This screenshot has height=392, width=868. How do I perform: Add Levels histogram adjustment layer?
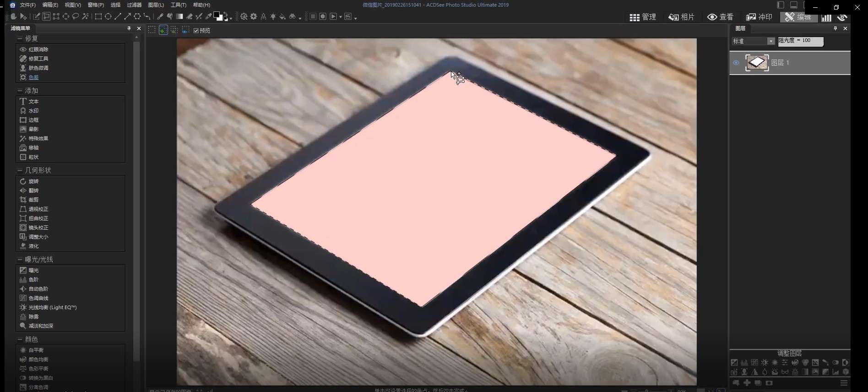744,362
